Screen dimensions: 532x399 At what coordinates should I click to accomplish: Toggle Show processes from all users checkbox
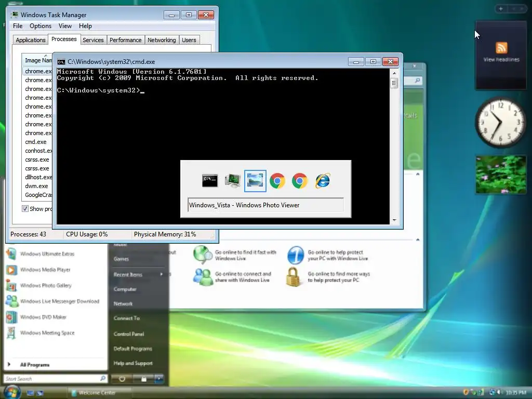coord(25,209)
